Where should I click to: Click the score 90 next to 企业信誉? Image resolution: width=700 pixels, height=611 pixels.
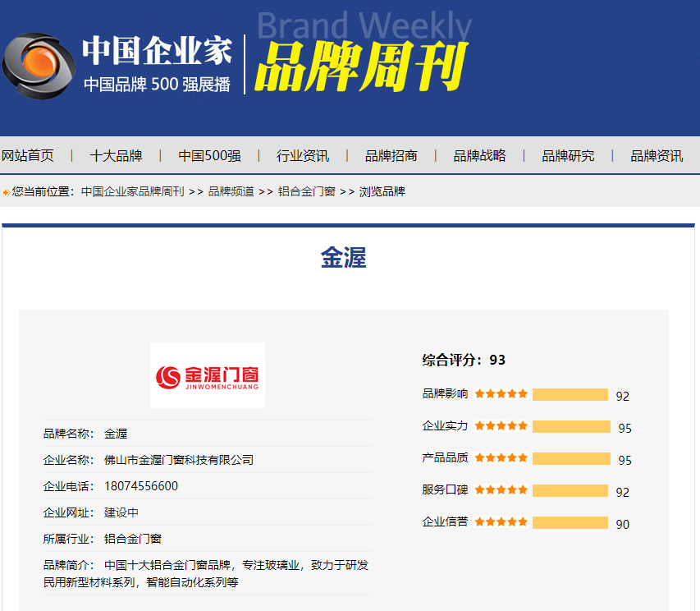(622, 524)
